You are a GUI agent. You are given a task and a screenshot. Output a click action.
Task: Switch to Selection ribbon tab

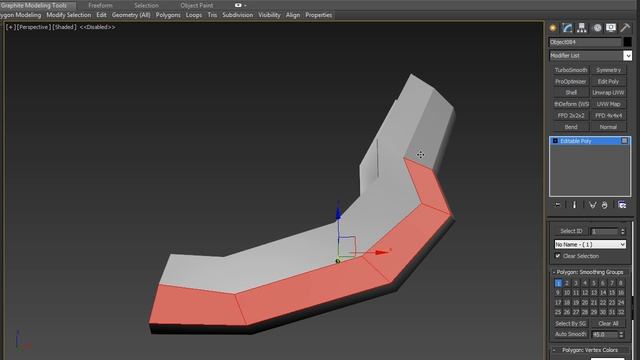[x=146, y=5]
